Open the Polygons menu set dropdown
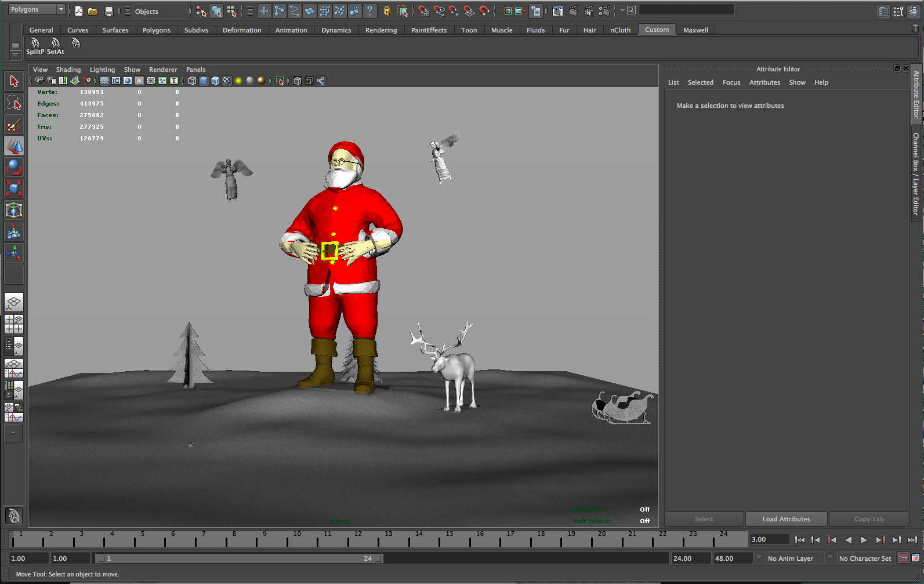The image size is (924, 584). pyautogui.click(x=37, y=10)
